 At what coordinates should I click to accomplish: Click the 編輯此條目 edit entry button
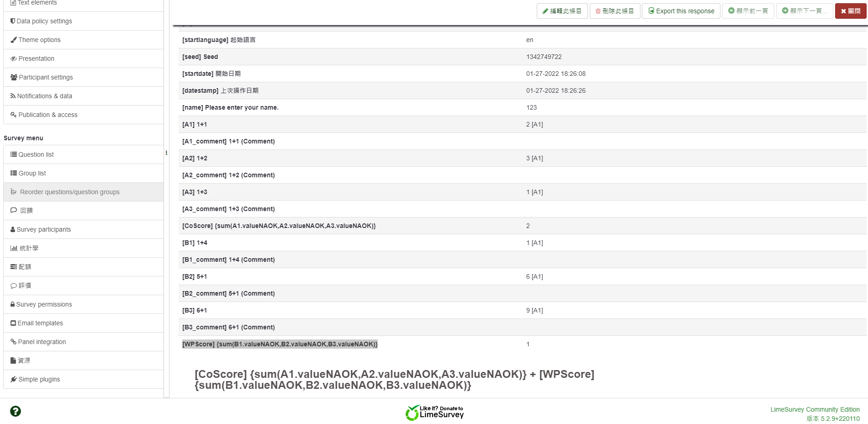click(562, 11)
